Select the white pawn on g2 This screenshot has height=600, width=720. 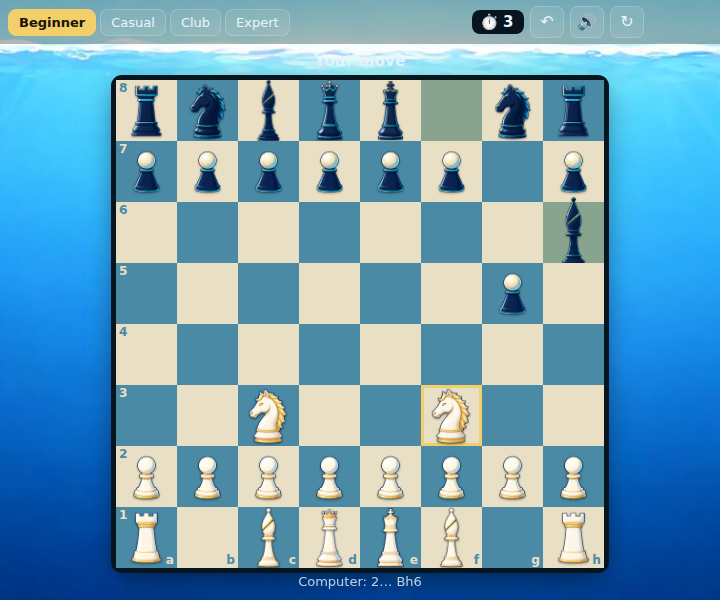512,477
